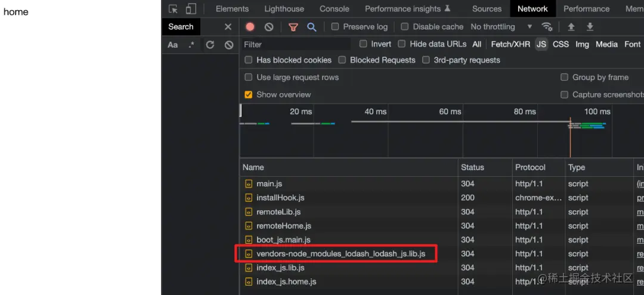Uncheck Show overview
The height and width of the screenshot is (295, 644).
coord(249,94)
